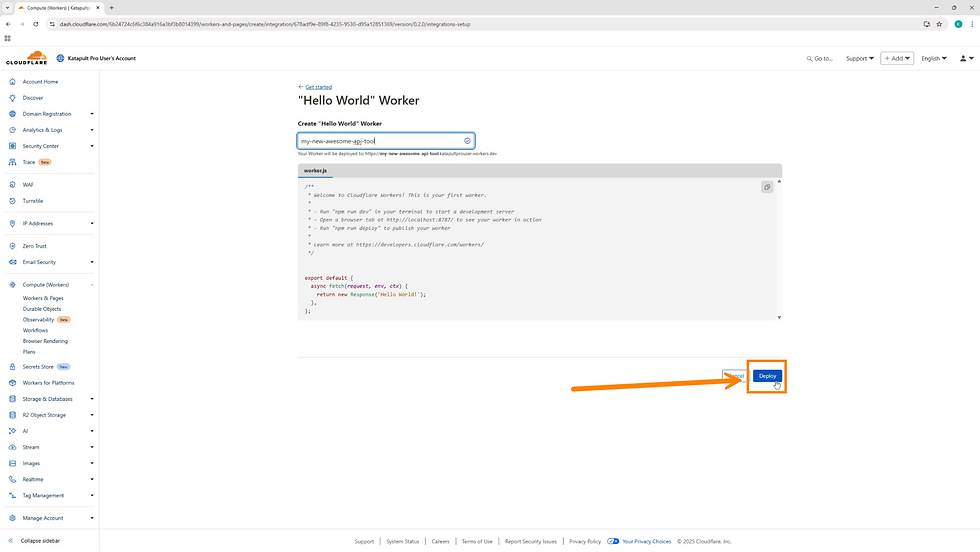Image resolution: width=980 pixels, height=552 pixels.
Task: Open Katapult Pro User's Account switcher
Action: (x=96, y=58)
